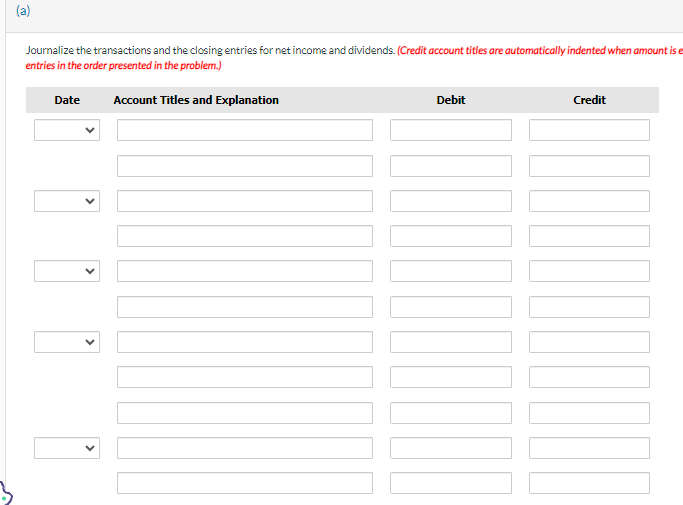The width and height of the screenshot is (683, 505).
Task: Click the "Debit" column header
Action: tap(451, 100)
